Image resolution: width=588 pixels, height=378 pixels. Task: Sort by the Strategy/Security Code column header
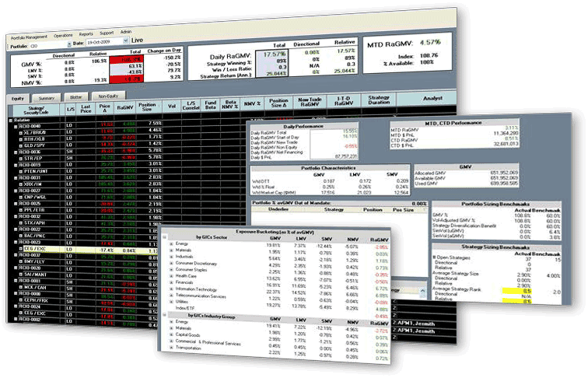37,110
